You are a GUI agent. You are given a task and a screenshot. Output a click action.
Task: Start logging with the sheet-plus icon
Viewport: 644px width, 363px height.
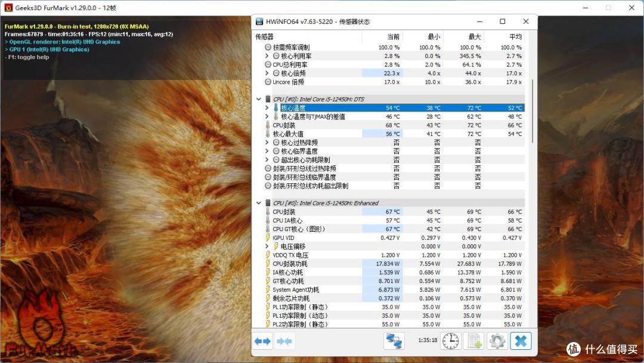(473, 341)
